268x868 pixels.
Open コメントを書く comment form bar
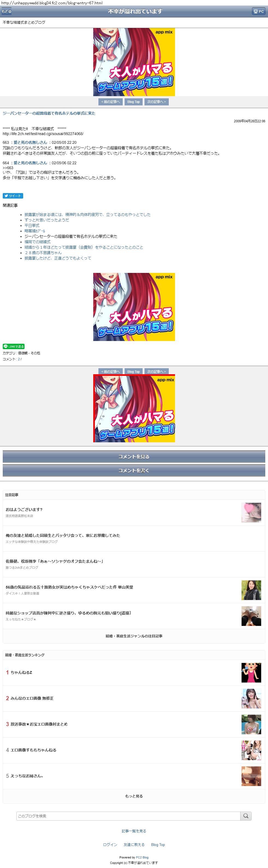tap(134, 470)
